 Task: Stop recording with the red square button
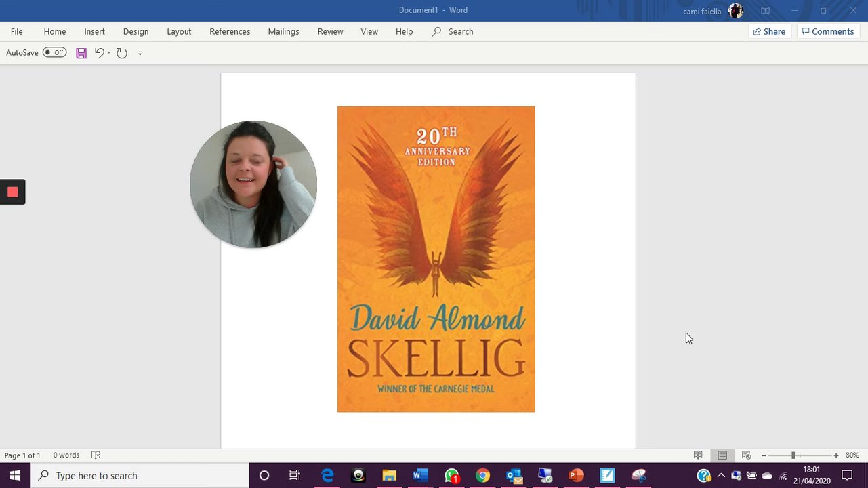pos(12,192)
